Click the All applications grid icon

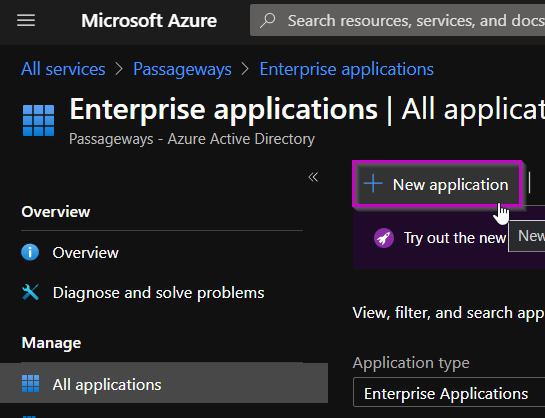[x=31, y=384]
